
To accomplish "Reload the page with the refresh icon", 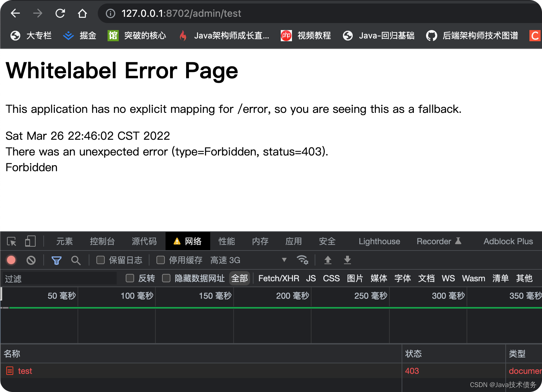I will tap(60, 13).
